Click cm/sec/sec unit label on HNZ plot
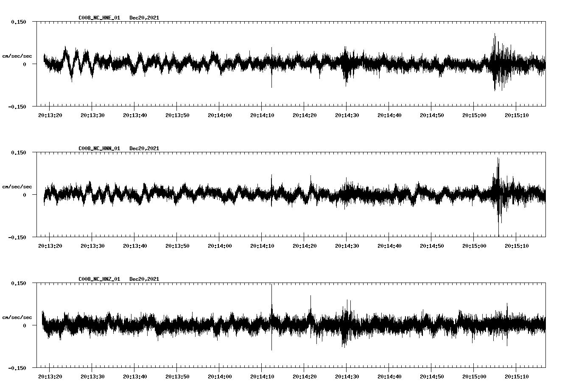576x392 pixels. point(17,317)
